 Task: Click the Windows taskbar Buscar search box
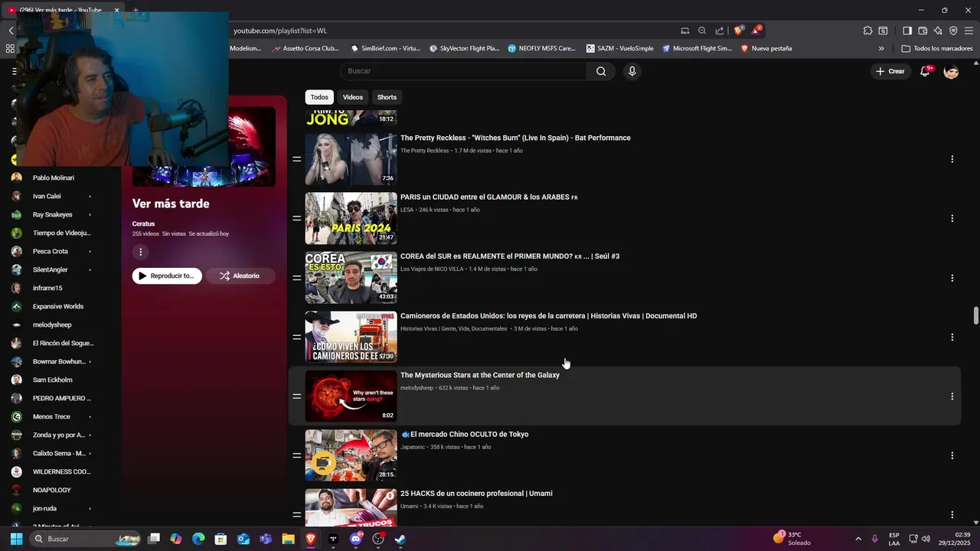click(85, 539)
